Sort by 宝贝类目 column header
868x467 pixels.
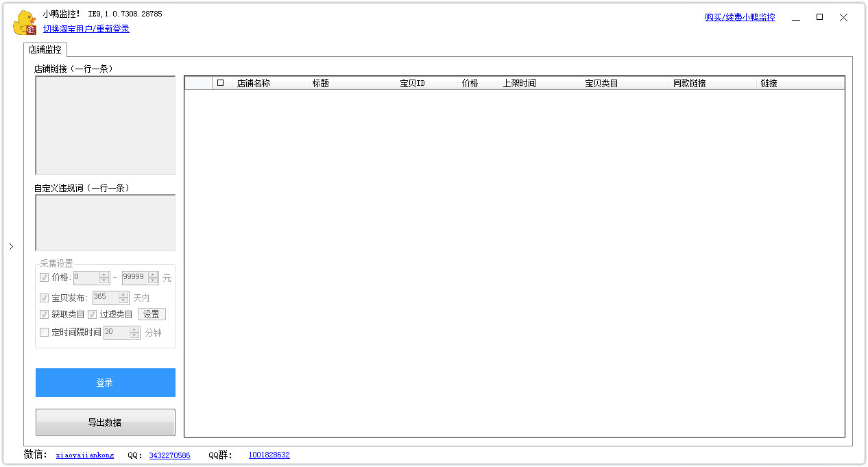[625, 83]
